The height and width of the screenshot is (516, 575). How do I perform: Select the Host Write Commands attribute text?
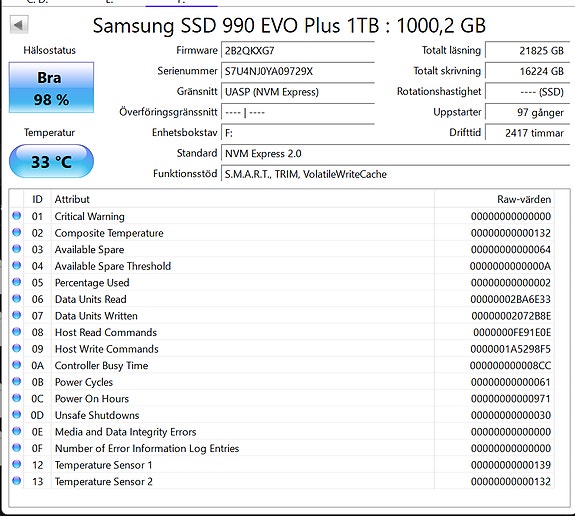[107, 349]
